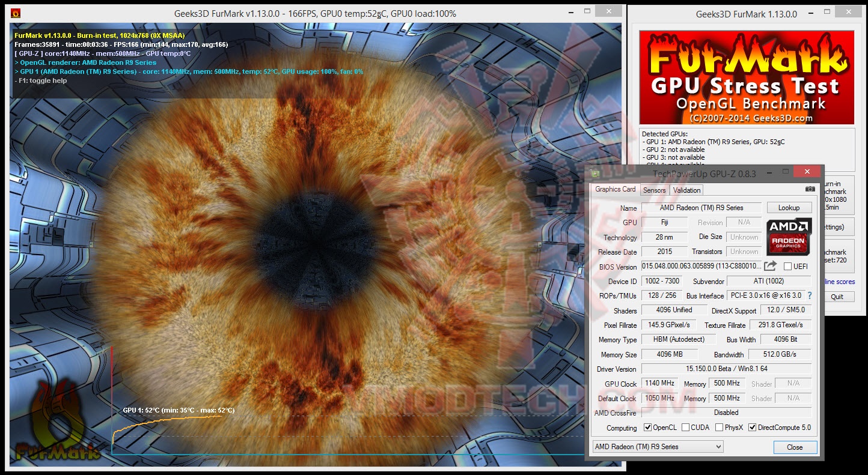The height and width of the screenshot is (475, 868).
Task: Click the FurMark GPU Stress Test banner
Action: click(747, 77)
